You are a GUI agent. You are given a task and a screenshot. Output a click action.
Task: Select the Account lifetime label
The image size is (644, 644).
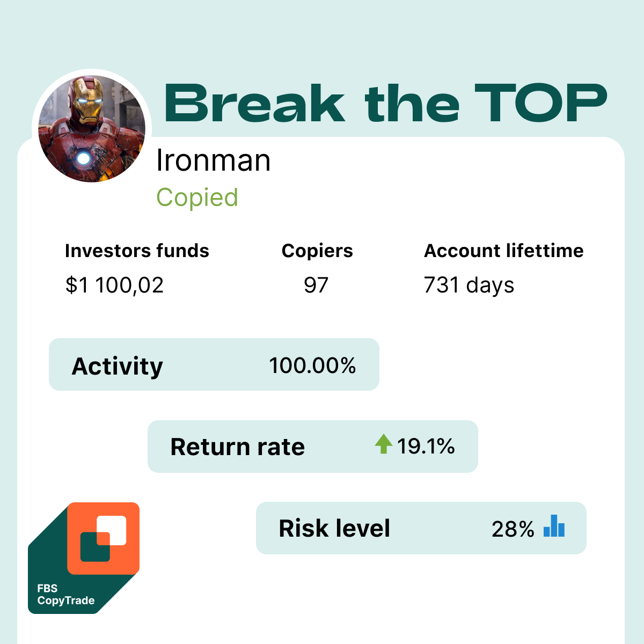click(504, 251)
